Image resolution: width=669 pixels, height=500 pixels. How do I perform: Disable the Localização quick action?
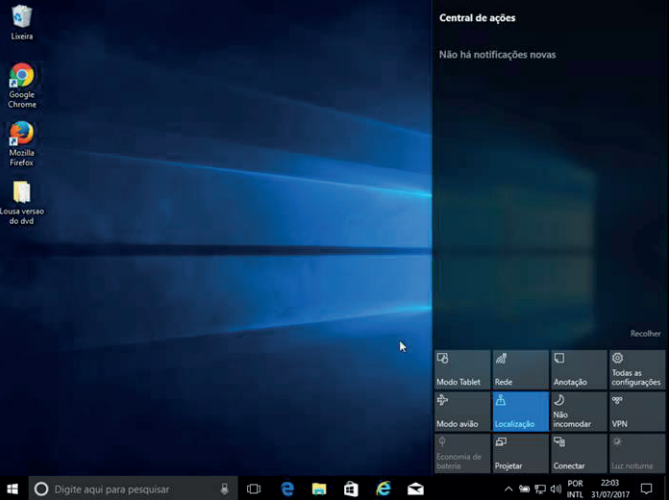pos(520,411)
